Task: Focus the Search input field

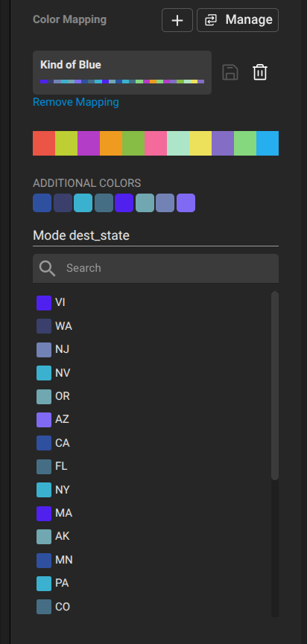Action: pos(156,268)
